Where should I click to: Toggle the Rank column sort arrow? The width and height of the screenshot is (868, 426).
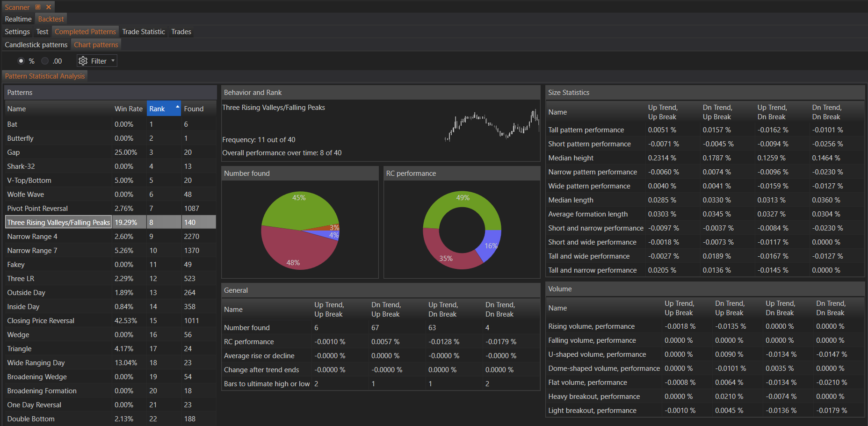pos(177,107)
